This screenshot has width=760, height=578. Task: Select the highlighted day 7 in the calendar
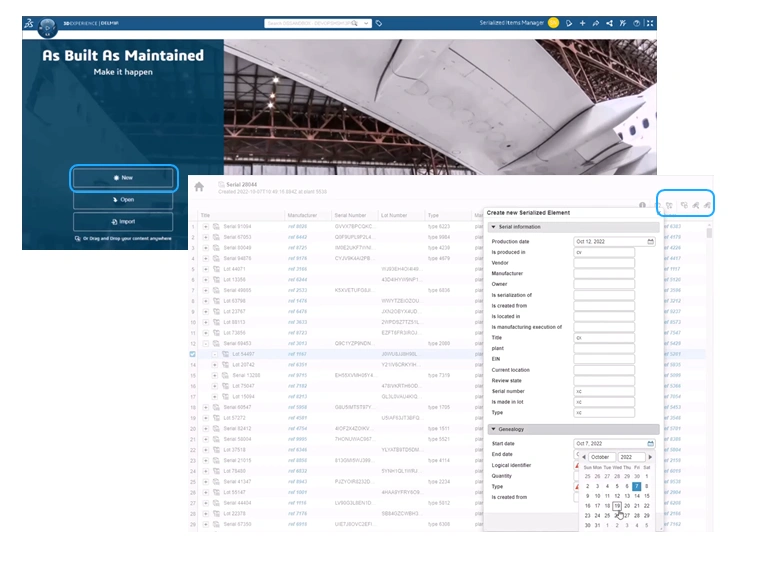tap(636, 486)
